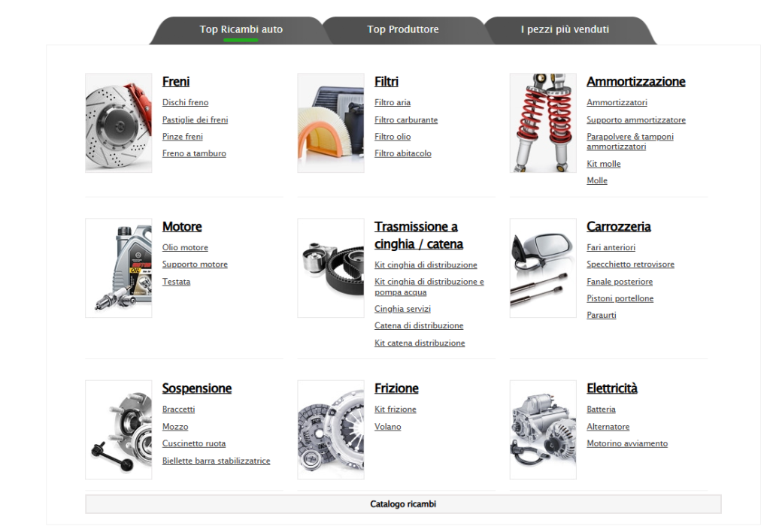Open the Frizione category heading
This screenshot has width=770, height=532.
(x=396, y=388)
